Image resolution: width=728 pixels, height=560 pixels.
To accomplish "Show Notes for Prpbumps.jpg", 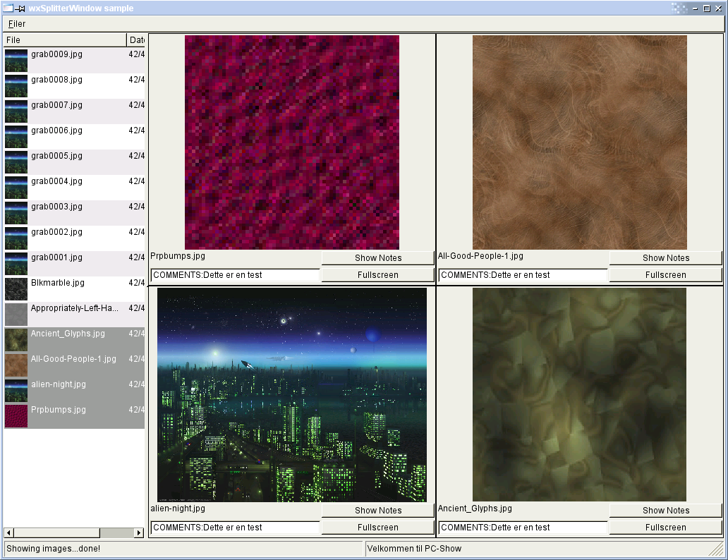I will pyautogui.click(x=377, y=258).
